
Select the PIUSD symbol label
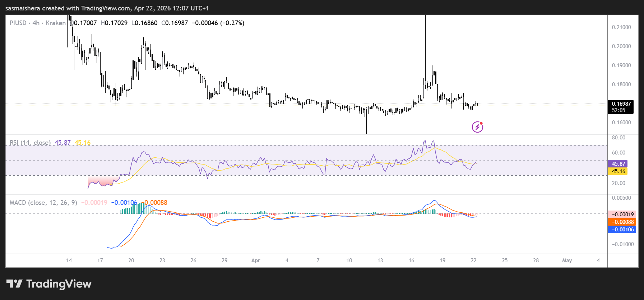(x=18, y=23)
